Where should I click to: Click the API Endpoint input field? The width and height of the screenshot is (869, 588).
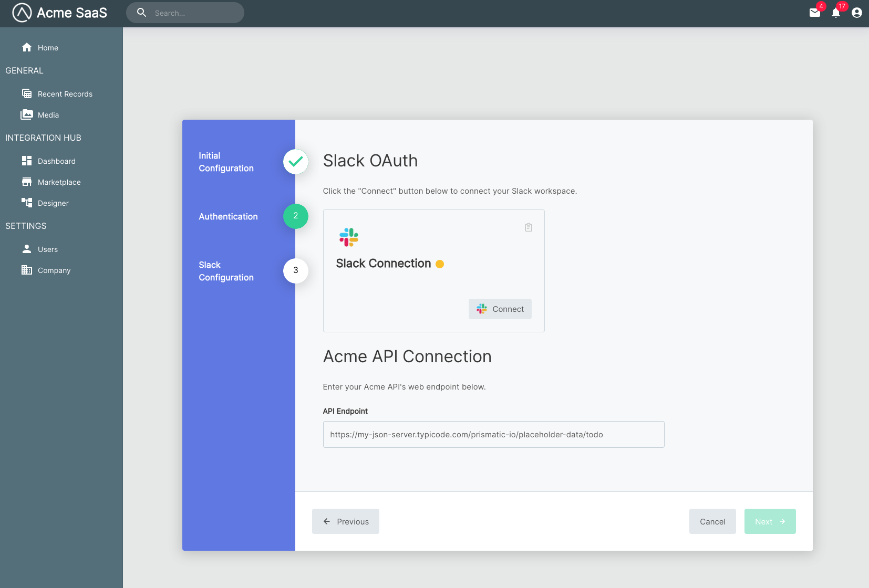pyautogui.click(x=494, y=435)
